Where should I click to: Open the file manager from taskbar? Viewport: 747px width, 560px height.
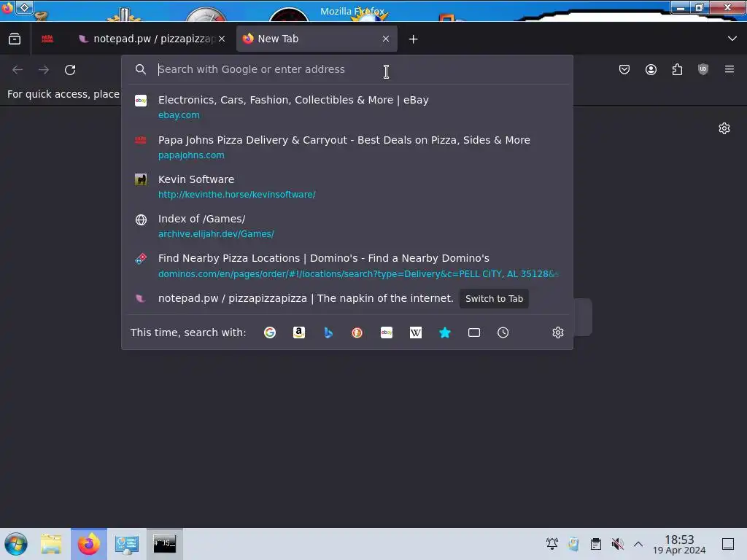[x=51, y=544]
